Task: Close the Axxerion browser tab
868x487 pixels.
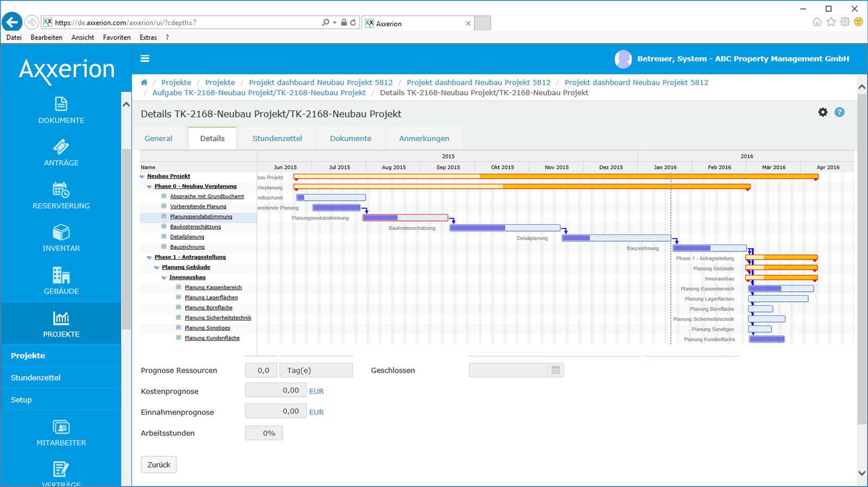Action: point(468,23)
